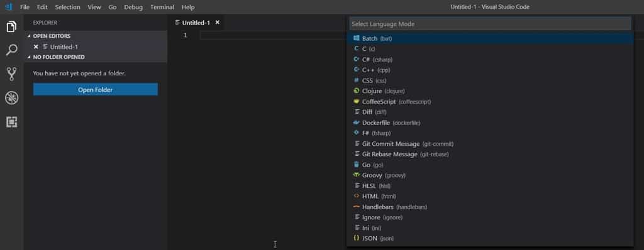Choose Git Commit Message language mode
This screenshot has height=250, width=644.
(x=489, y=144)
